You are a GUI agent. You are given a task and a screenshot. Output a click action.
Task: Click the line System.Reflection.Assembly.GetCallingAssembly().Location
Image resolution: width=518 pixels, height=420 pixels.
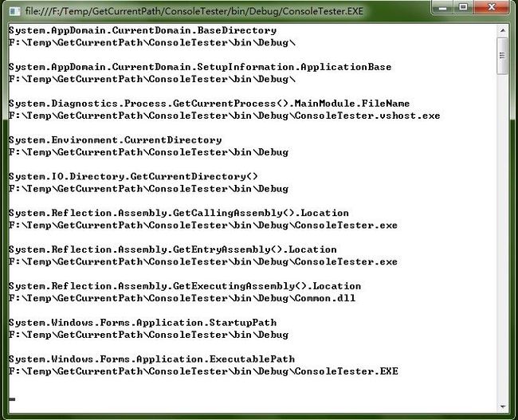point(179,213)
